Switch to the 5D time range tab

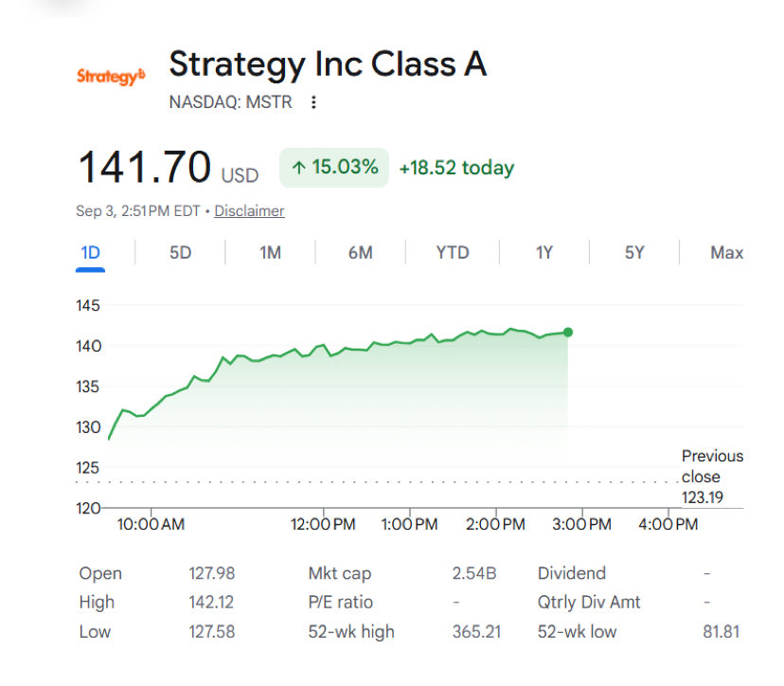[x=181, y=253]
